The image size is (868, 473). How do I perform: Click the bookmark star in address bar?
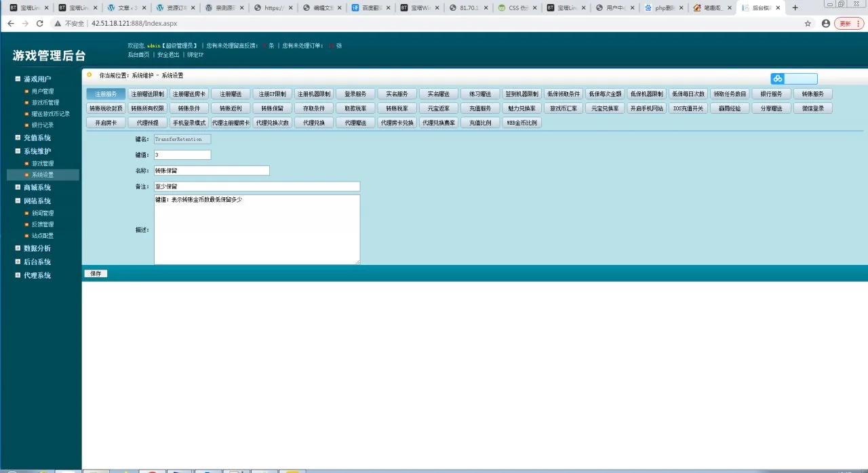point(808,23)
